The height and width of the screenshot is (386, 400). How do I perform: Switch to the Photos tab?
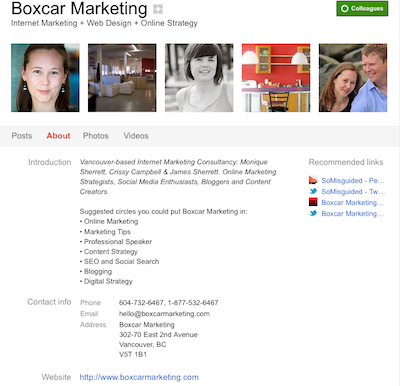pos(96,136)
